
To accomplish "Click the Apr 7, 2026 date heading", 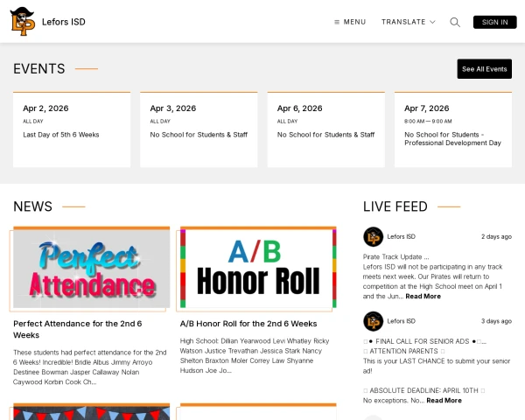I will click(x=427, y=108).
